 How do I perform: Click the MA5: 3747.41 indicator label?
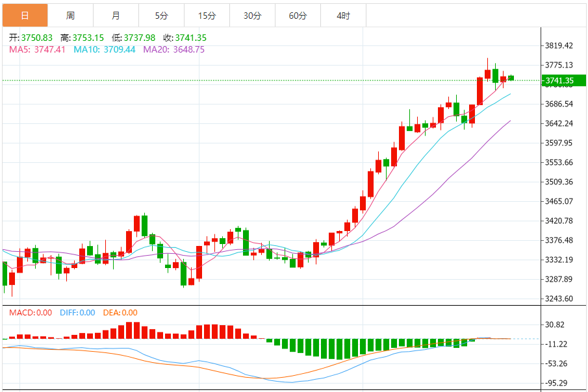point(37,49)
